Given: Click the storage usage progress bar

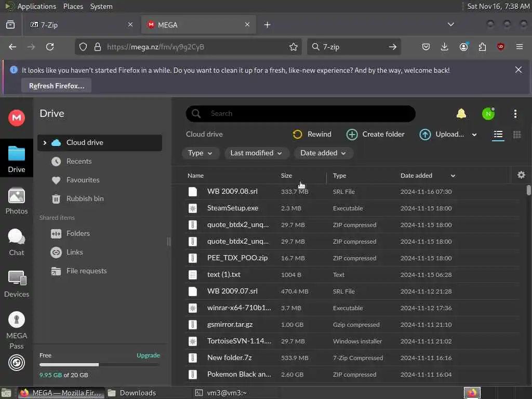Looking at the screenshot, I should [99, 365].
